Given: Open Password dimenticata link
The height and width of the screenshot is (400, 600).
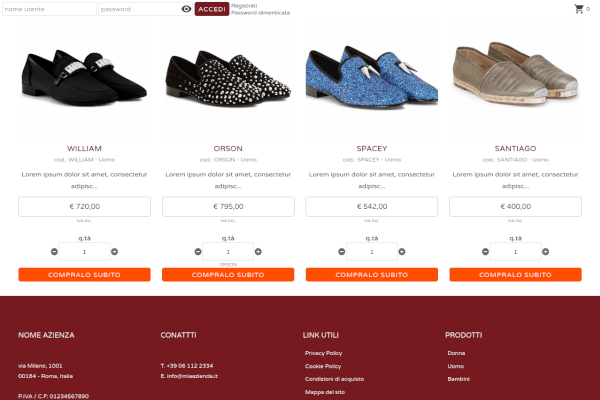Looking at the screenshot, I should (x=261, y=13).
